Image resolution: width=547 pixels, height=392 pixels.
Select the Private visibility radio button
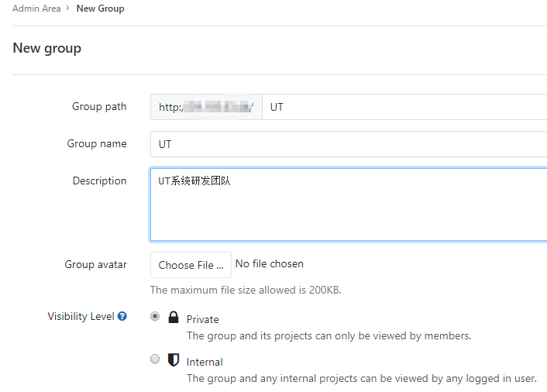click(x=155, y=317)
